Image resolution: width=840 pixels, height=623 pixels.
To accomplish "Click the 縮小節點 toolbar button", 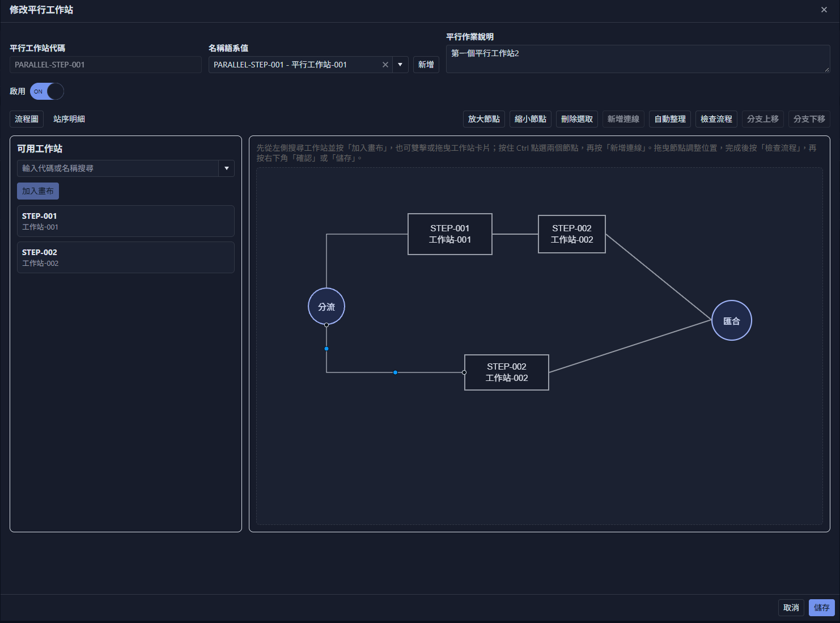I will 531,119.
